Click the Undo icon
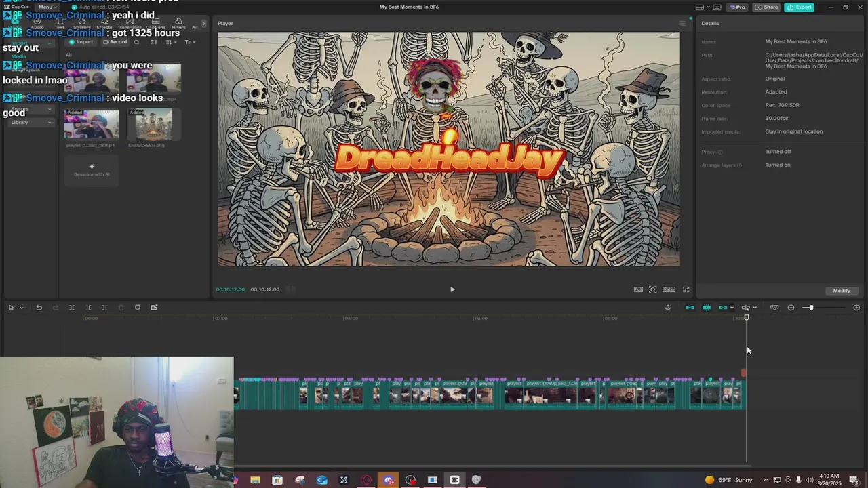 tap(39, 308)
